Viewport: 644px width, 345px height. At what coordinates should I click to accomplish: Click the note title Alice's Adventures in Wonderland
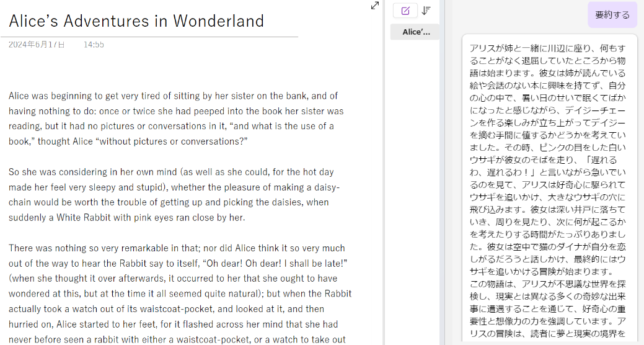pos(136,20)
